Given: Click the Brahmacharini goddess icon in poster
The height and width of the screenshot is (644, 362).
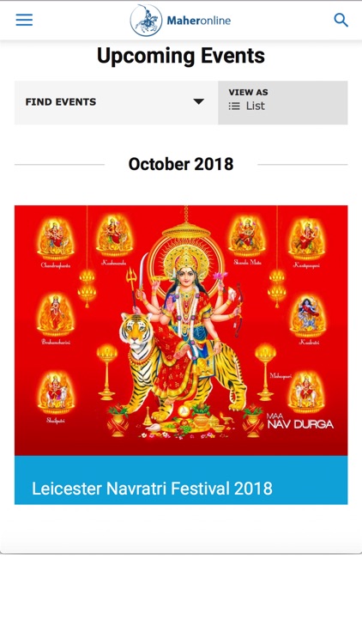Looking at the screenshot, I should pos(56,316).
